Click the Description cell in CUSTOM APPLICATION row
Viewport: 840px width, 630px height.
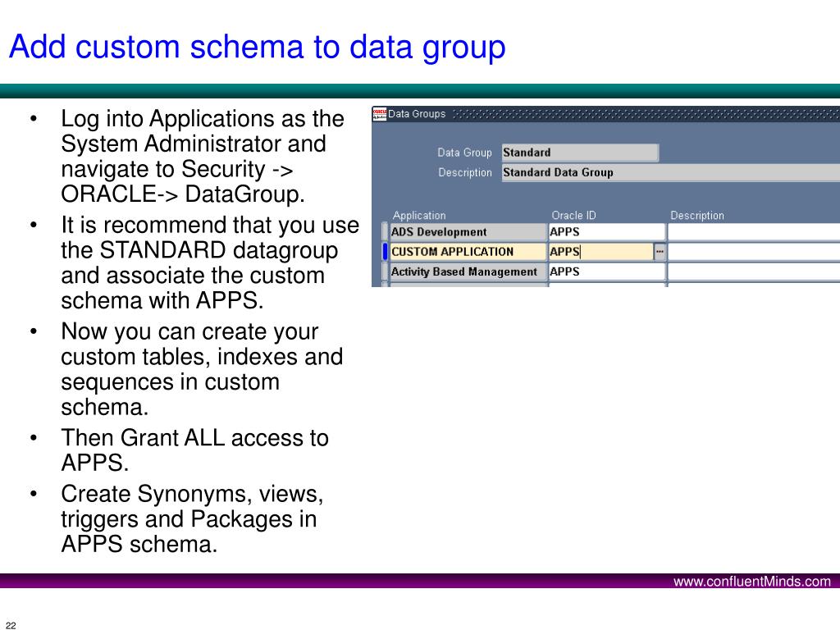pyautogui.click(x=754, y=252)
